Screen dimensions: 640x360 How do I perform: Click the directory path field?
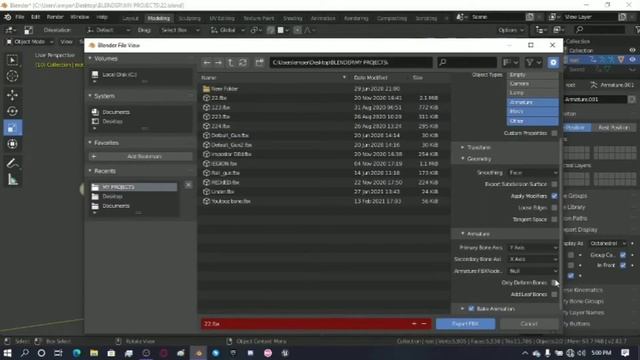pos(350,62)
